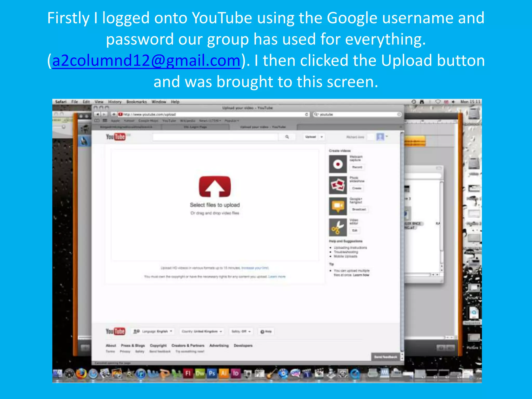Click the Time Machine status icon
The height and width of the screenshot is (399, 532).
pos(414,102)
